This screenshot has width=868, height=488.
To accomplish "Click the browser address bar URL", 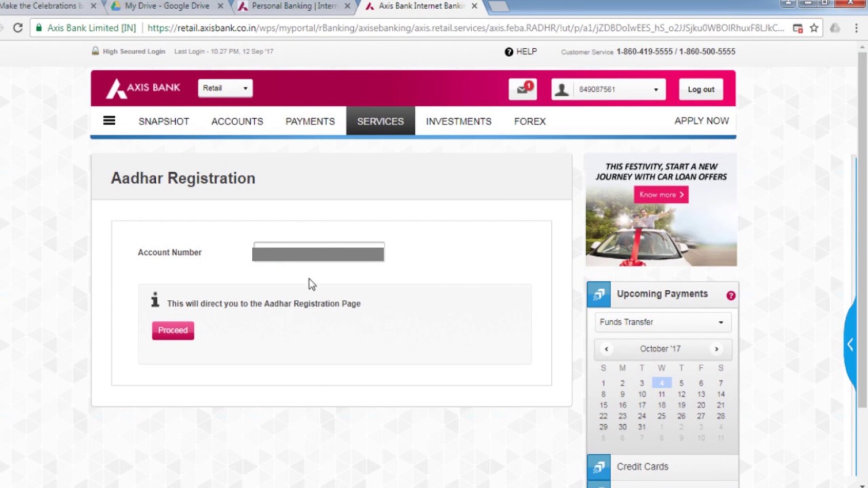I will pos(465,28).
